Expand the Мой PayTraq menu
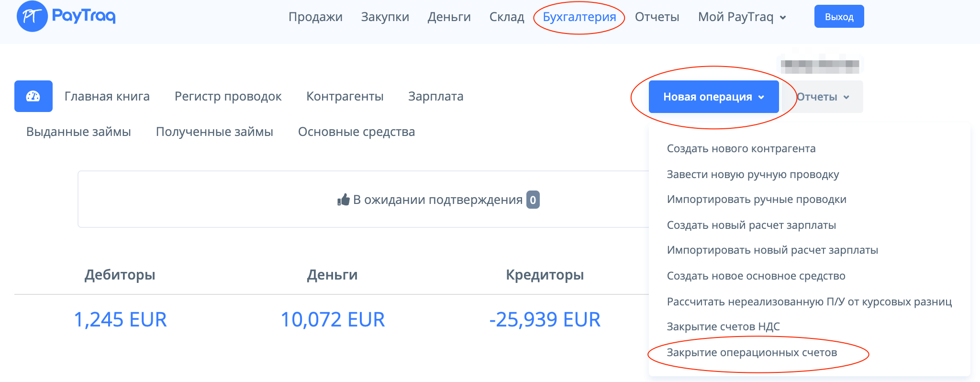This screenshot has height=382, width=980. point(742,17)
